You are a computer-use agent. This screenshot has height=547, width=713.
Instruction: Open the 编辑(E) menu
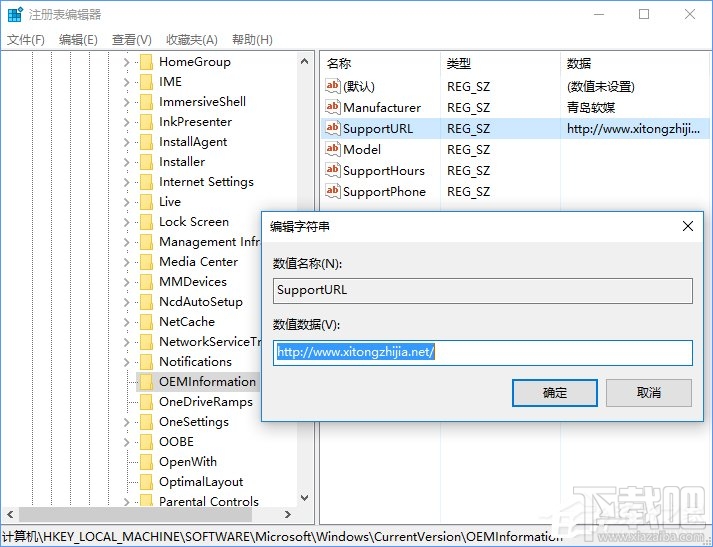coord(78,40)
